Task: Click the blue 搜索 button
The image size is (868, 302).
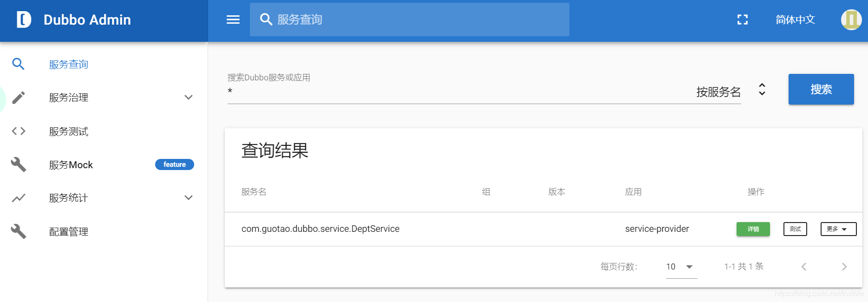Action: coord(821,89)
